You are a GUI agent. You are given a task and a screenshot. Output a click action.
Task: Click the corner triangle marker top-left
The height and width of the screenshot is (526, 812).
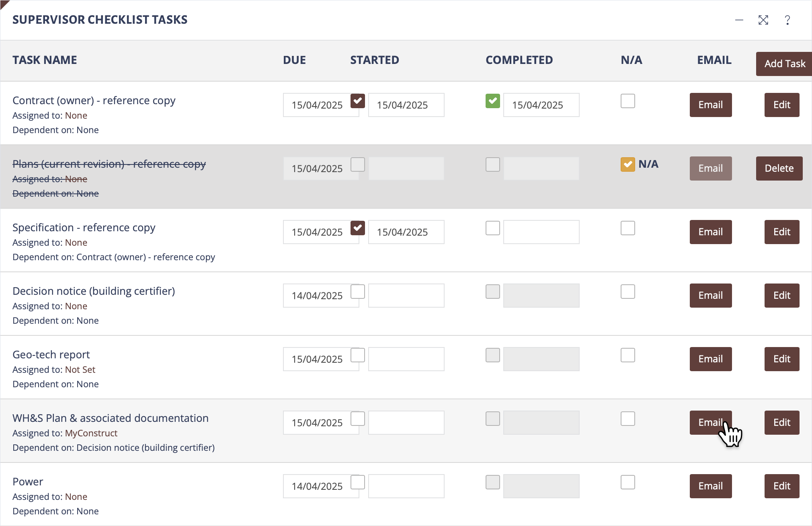[x=4, y=4]
